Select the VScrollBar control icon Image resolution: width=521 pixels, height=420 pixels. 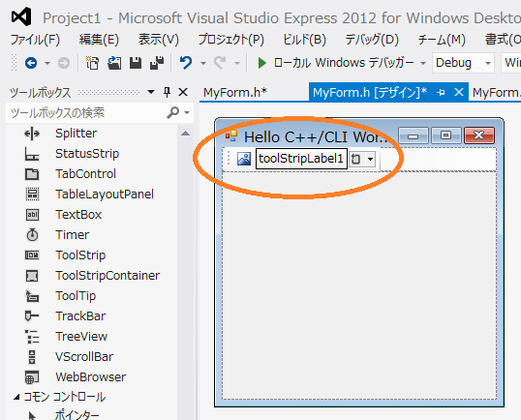pyautogui.click(x=32, y=357)
